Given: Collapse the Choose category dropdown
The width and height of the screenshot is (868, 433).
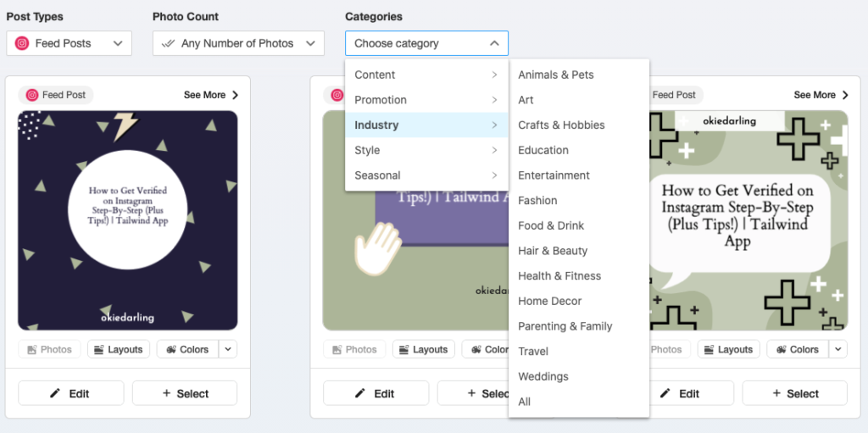Looking at the screenshot, I should (426, 43).
